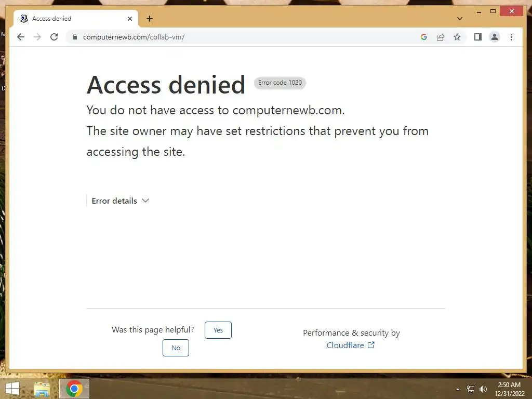Answer No to page helpful question

[176, 348]
